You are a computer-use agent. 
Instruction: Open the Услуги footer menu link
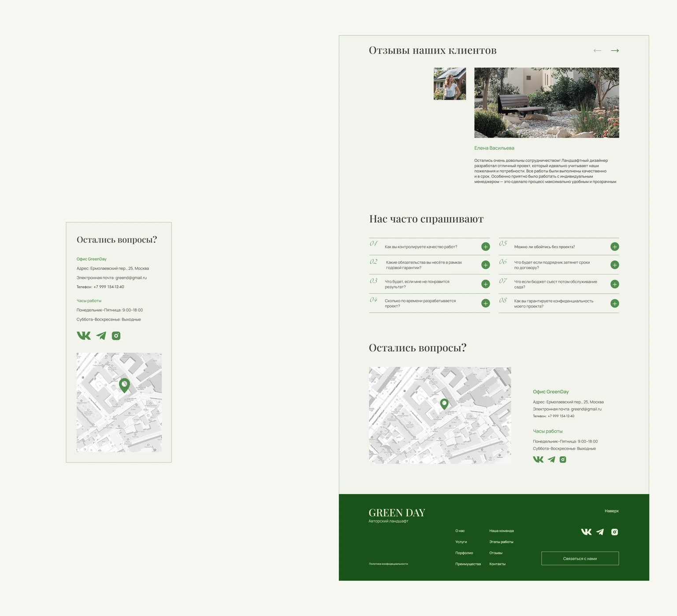[461, 542]
